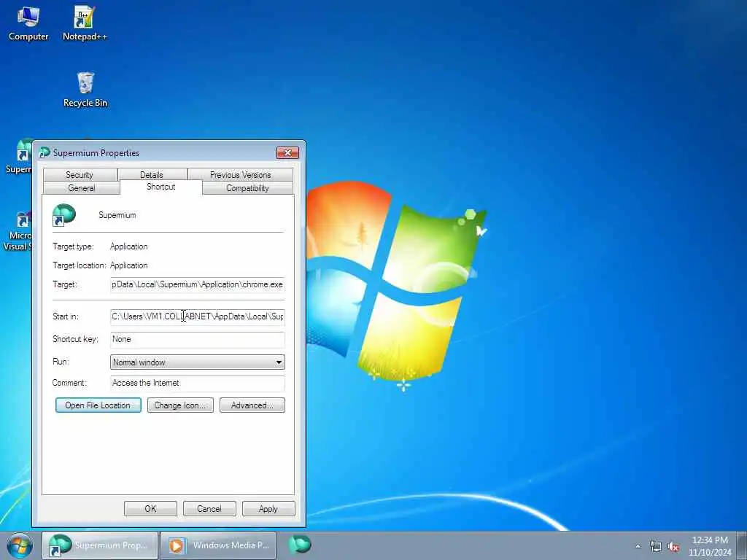Click the Target type Application value
The height and width of the screenshot is (560, 747).
(128, 246)
